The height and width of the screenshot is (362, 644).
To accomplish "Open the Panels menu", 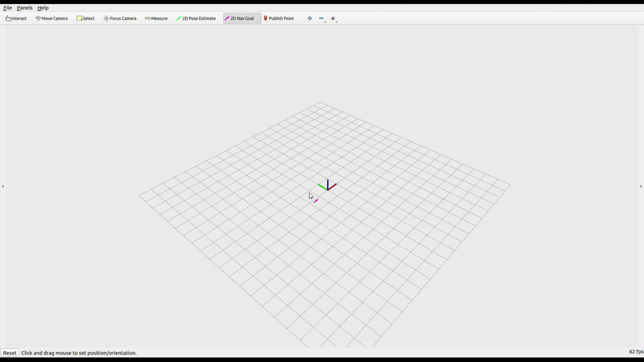I will click(x=25, y=8).
